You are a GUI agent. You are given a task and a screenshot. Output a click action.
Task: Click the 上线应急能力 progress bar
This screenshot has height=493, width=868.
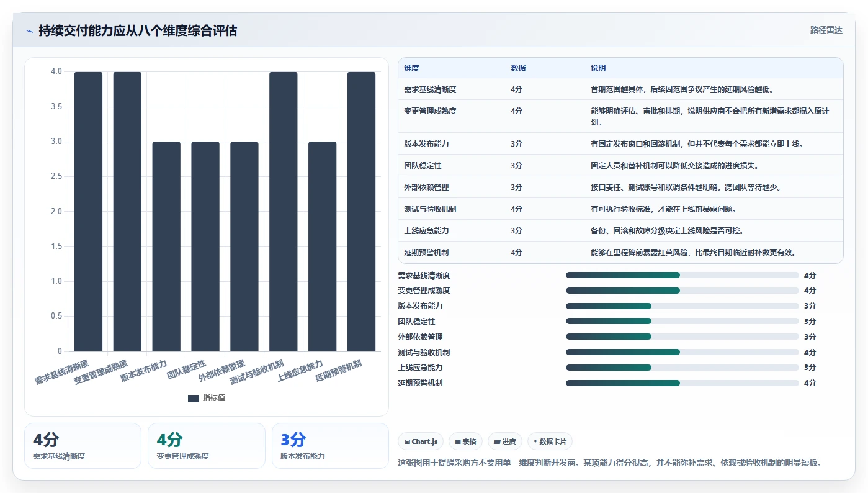click(682, 368)
